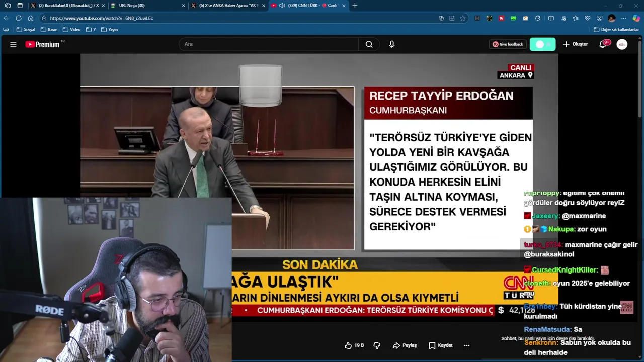The image size is (644, 362).
Task: Open browser essentials heart icon
Action: (587, 18)
